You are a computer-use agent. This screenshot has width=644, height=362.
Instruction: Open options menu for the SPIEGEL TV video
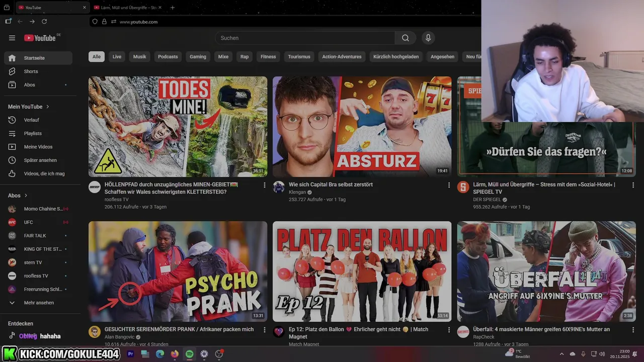[x=633, y=185]
